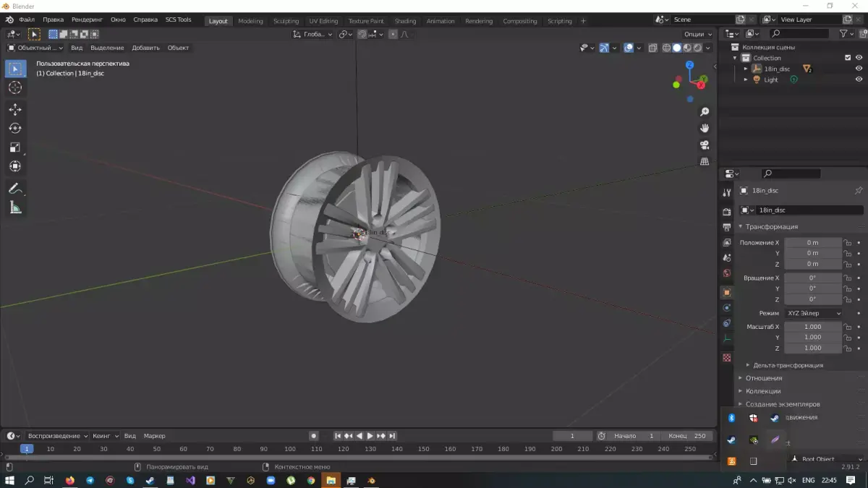Open the World properties tab
The width and height of the screenshot is (868, 488).
point(727,273)
